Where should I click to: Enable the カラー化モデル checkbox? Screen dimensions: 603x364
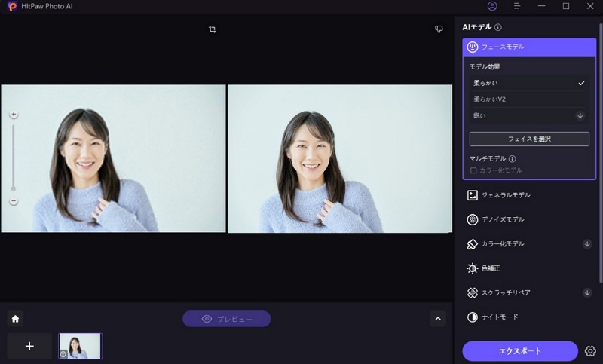pyautogui.click(x=473, y=170)
